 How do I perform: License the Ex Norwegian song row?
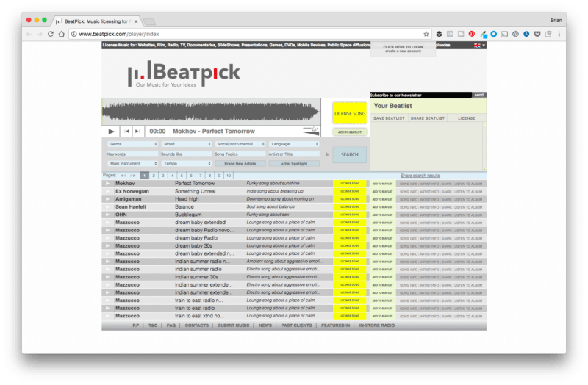(x=350, y=191)
